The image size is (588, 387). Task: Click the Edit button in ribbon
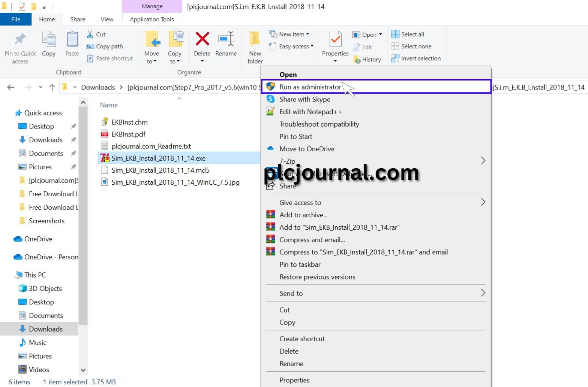coord(362,47)
